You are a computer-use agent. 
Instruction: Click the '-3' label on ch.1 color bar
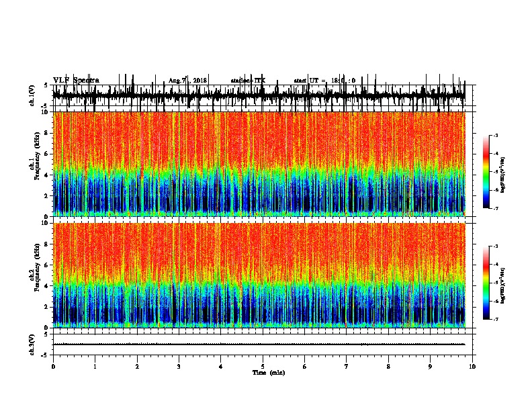495,136
